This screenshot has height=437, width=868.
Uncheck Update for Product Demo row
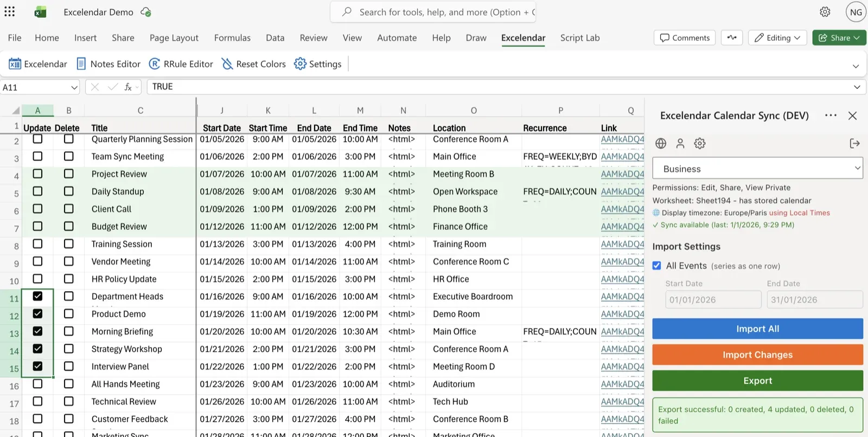tap(37, 313)
